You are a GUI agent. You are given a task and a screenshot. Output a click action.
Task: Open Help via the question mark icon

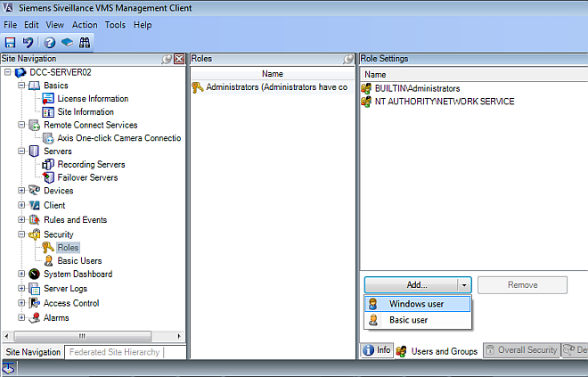pos(50,42)
